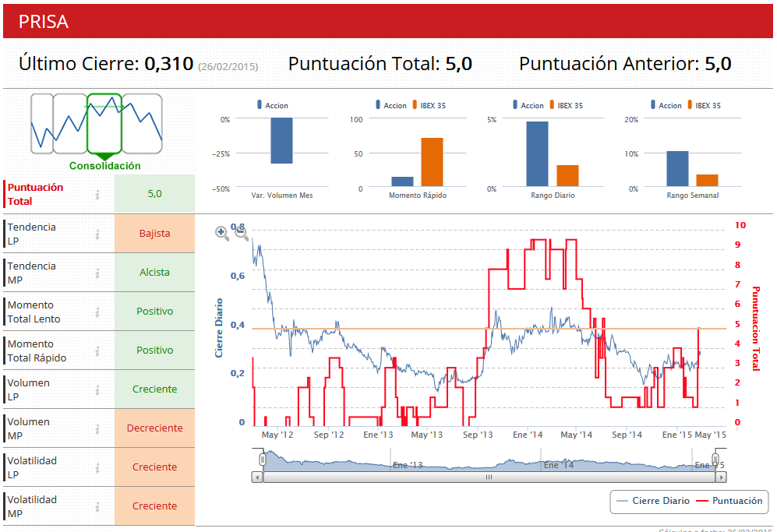
Task: Click Positivo value of Momento Total Lento
Action: [154, 311]
